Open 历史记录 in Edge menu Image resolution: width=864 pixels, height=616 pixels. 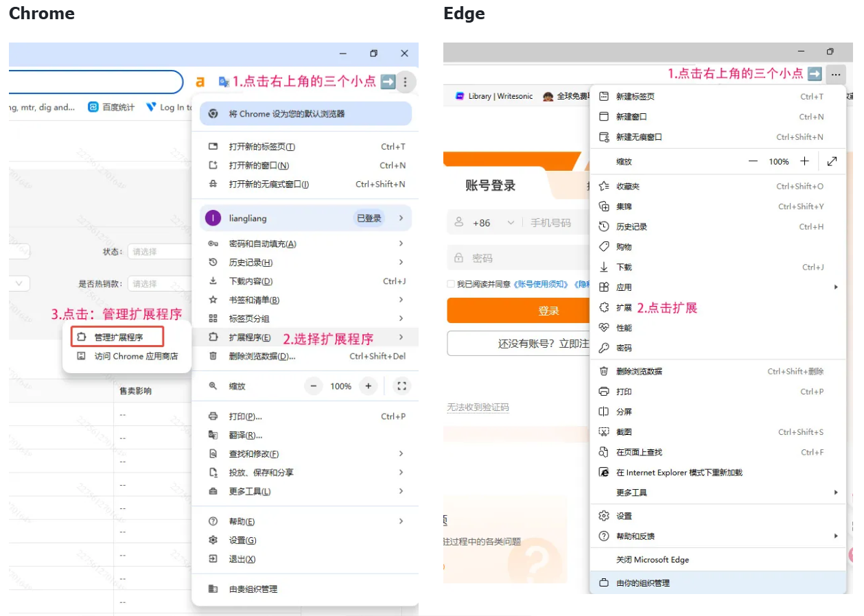[x=718, y=226]
